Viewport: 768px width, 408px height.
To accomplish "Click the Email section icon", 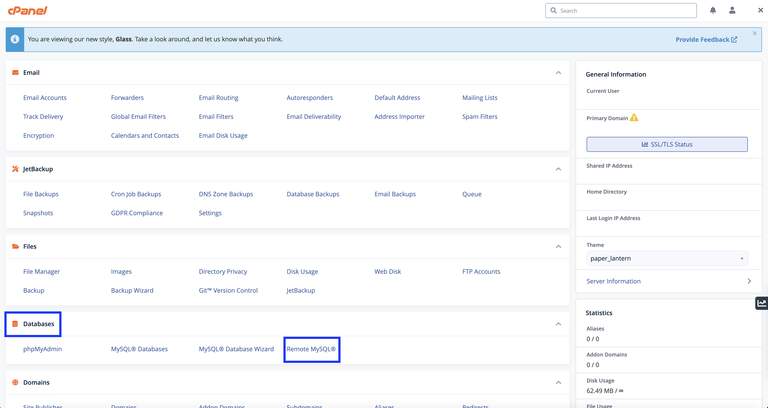I will tap(15, 72).
